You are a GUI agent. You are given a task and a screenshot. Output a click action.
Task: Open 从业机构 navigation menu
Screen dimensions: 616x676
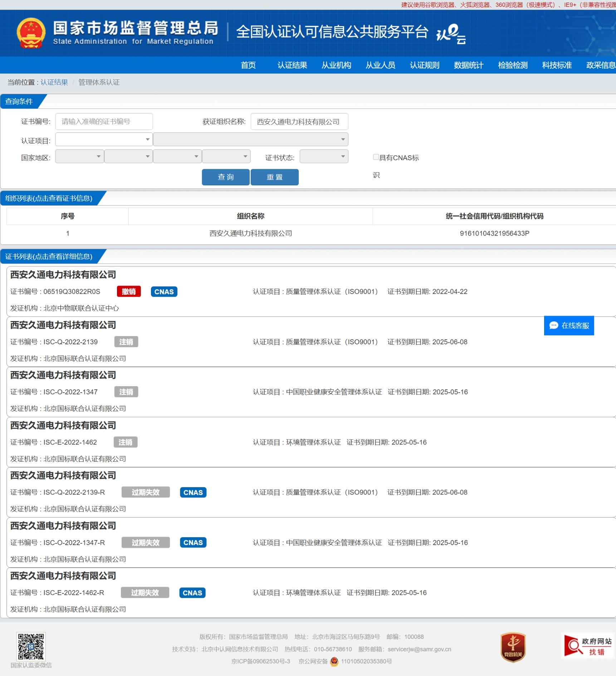point(336,65)
